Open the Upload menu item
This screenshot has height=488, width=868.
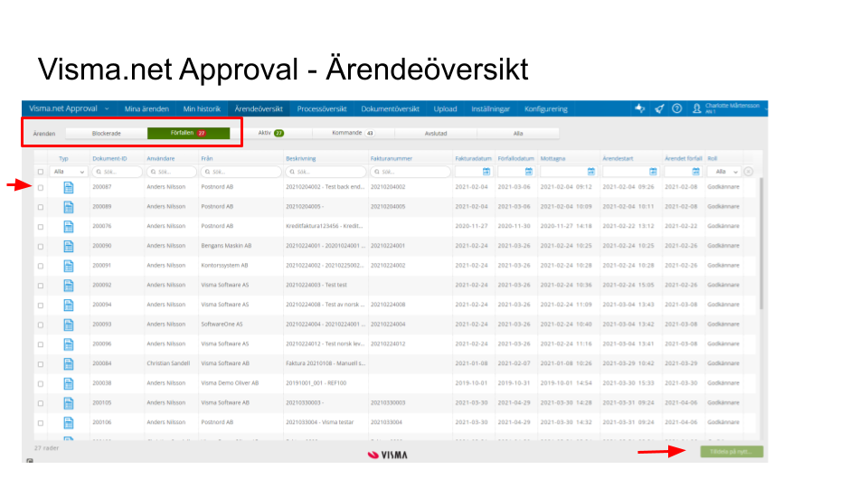tap(445, 108)
